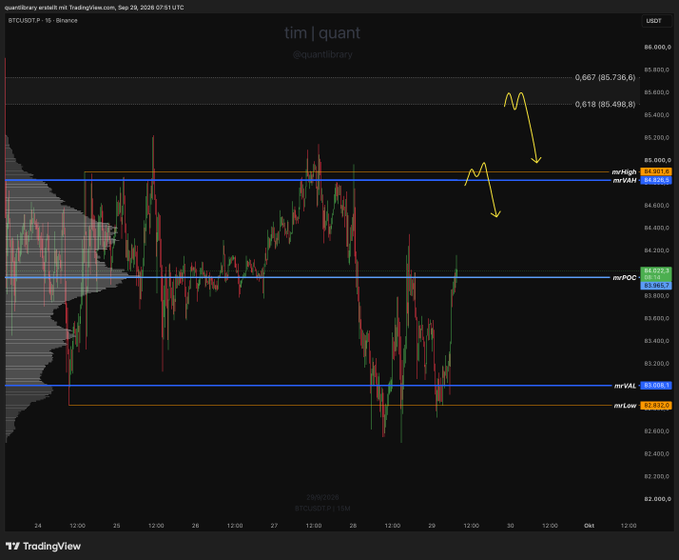This screenshot has width=679, height=560.
Task: Click date 24 on the time axis
Action: click(38, 525)
